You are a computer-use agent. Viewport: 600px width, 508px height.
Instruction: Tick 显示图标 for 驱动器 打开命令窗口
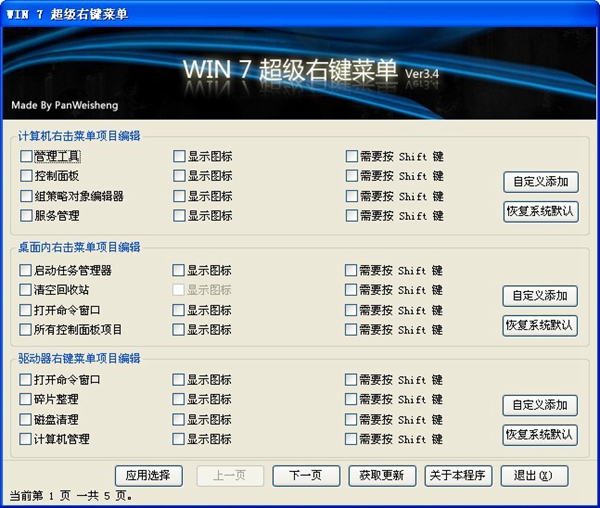click(179, 380)
